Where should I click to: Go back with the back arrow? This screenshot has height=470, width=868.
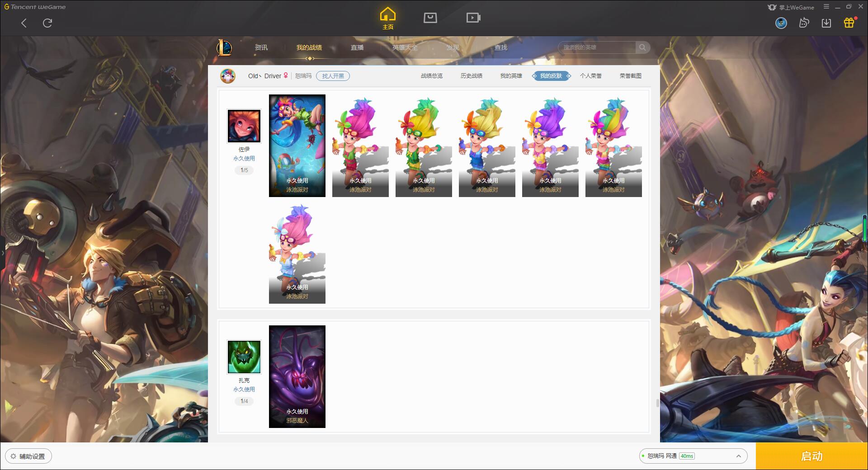pyautogui.click(x=24, y=23)
